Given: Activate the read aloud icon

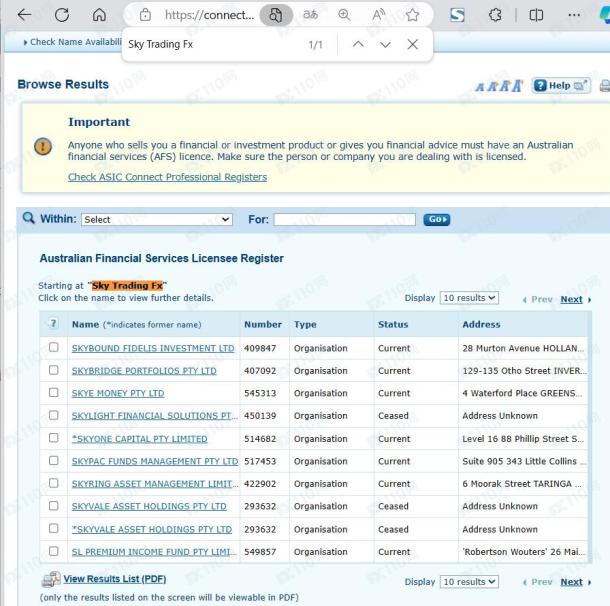Looking at the screenshot, I should 378,15.
